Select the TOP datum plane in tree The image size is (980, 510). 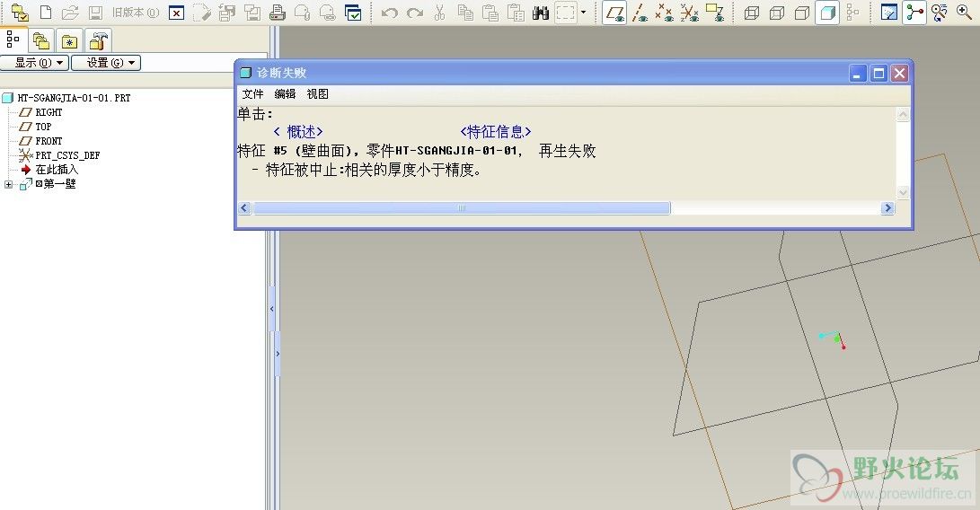36,127
